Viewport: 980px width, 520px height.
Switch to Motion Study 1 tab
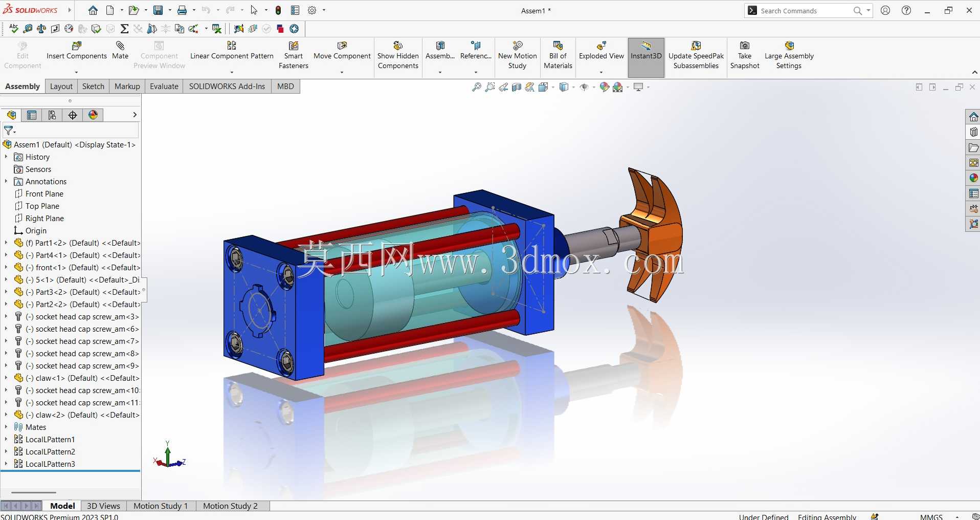[161, 506]
